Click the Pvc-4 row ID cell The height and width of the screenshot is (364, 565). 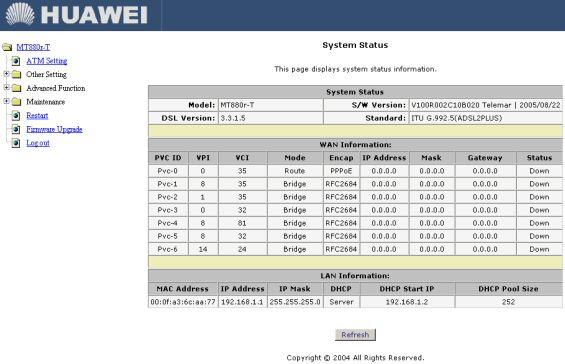point(168,223)
